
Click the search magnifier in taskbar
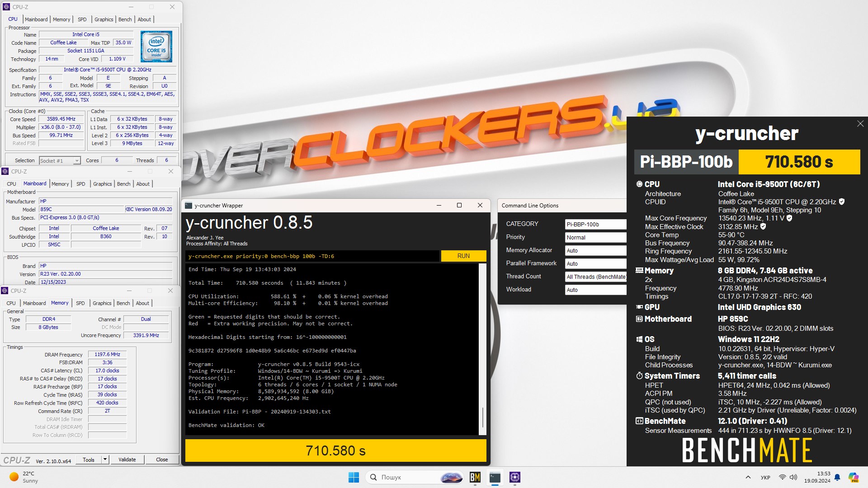pos(373,477)
